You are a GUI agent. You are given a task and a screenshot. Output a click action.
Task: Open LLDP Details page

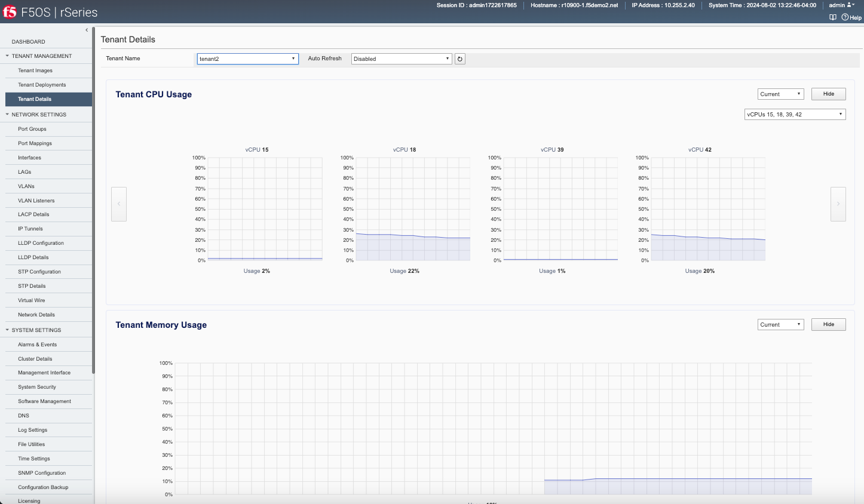click(48, 257)
